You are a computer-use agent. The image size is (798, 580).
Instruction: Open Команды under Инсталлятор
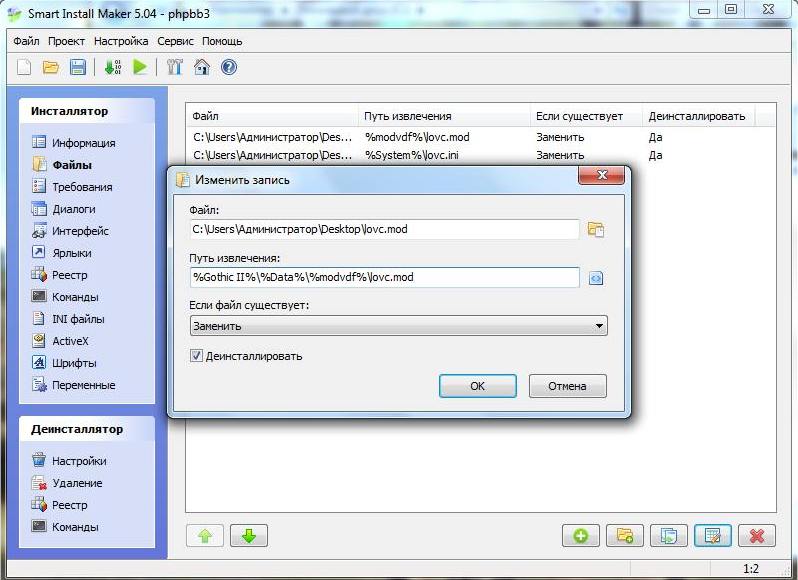pyautogui.click(x=65, y=297)
